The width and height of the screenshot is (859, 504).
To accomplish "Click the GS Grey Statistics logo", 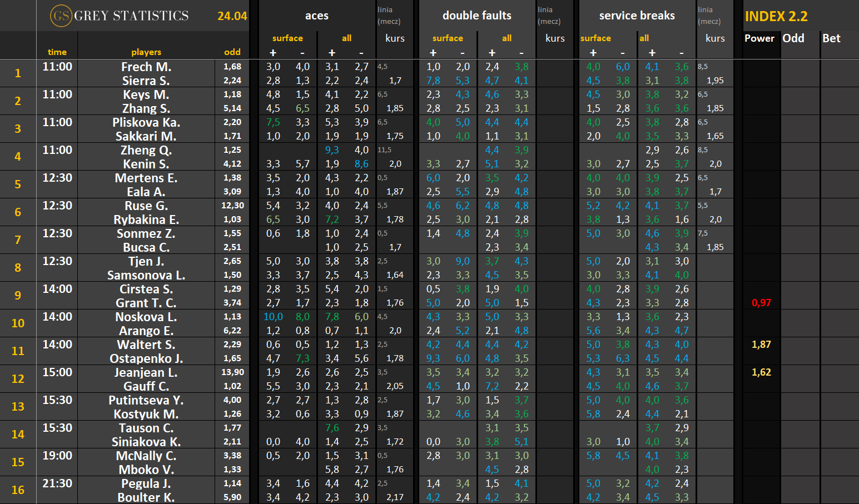I will pos(120,16).
